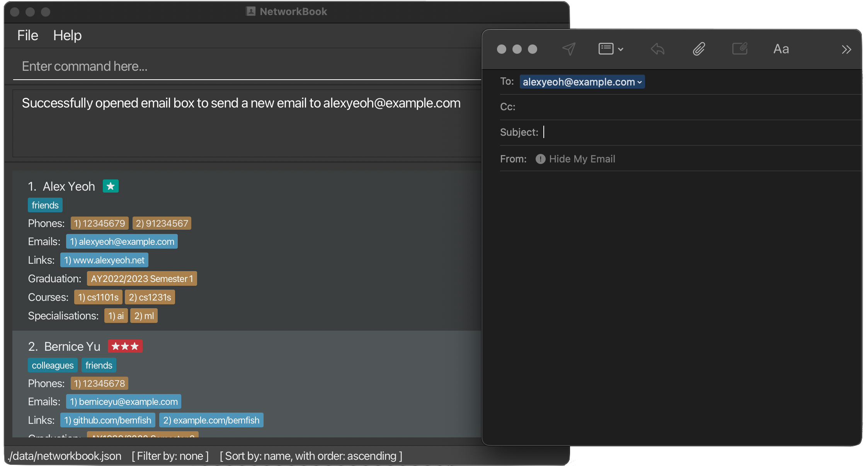The image size is (868, 466).
Task: Click the send email paper plane icon
Action: pos(568,49)
